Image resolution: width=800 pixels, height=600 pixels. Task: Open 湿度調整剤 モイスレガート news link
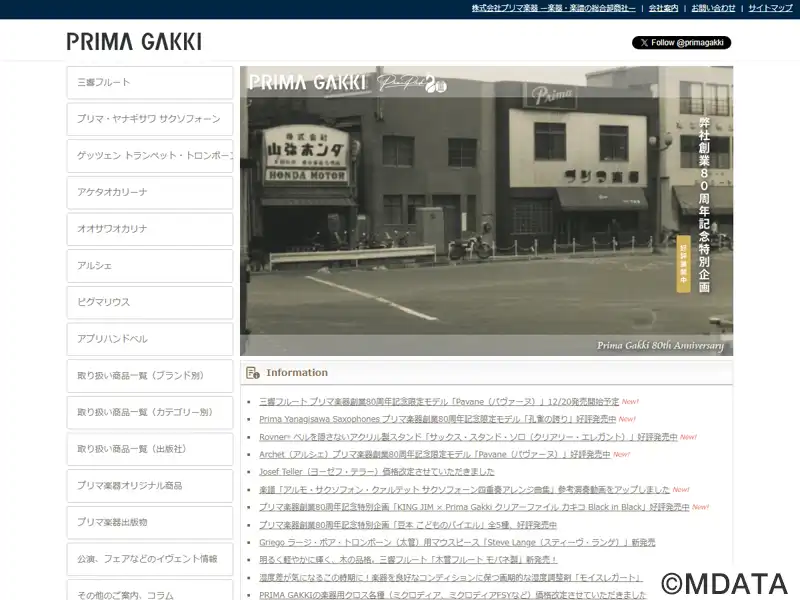(451, 578)
